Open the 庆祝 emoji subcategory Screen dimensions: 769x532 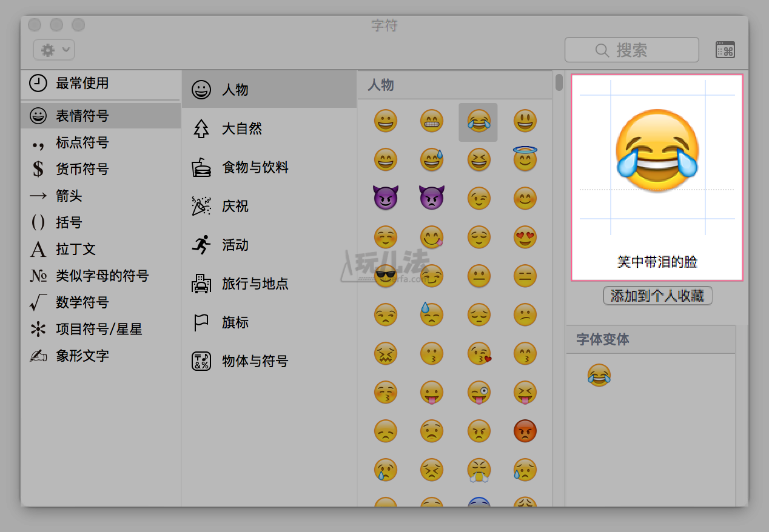(x=269, y=206)
